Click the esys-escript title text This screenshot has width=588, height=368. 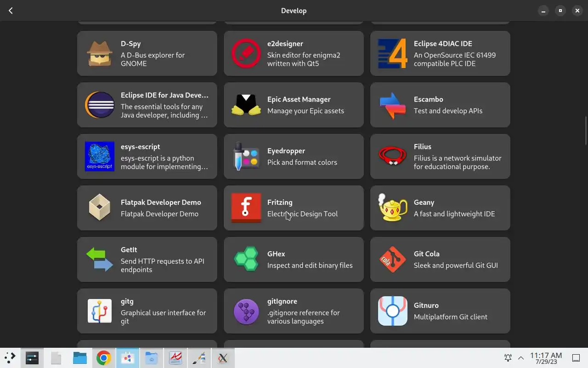tap(140, 147)
